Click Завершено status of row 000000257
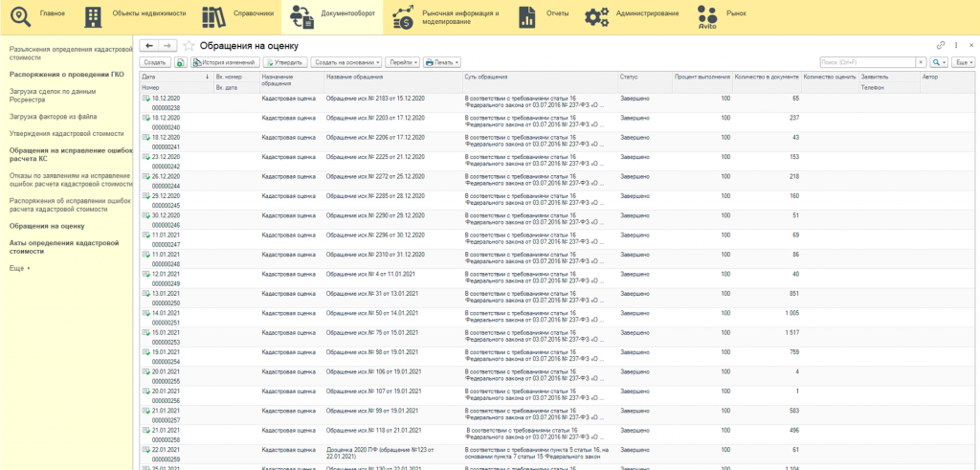This screenshot has height=470, width=980. (635, 411)
